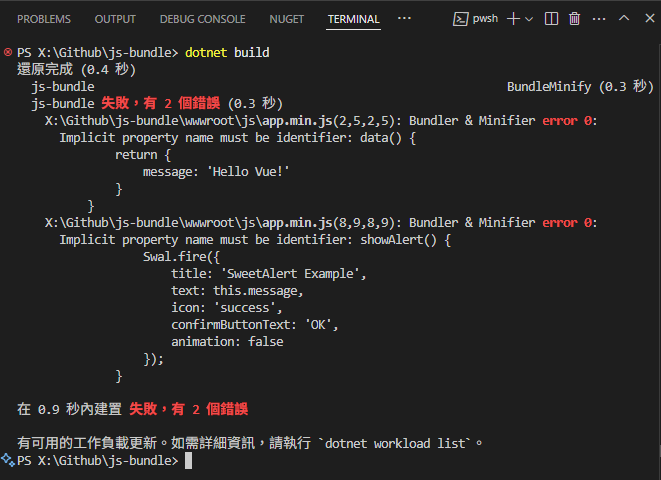Viewport: 661px width, 480px height.
Task: Click the red error indicator beside first prompt
Action: pos(8,52)
